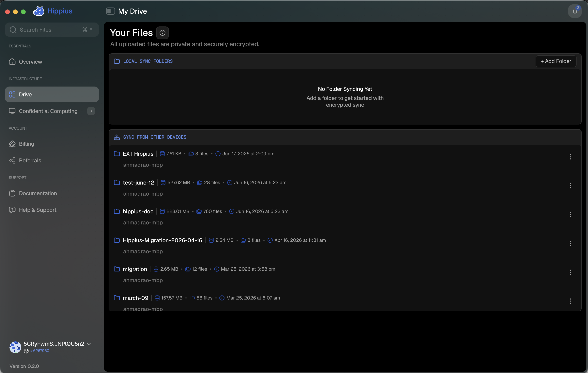Image resolution: width=588 pixels, height=373 pixels.
Task: Click the My Drive title
Action: point(133,11)
